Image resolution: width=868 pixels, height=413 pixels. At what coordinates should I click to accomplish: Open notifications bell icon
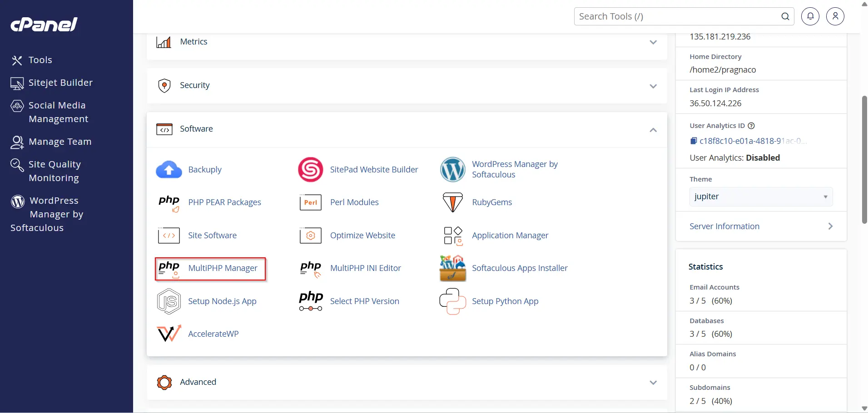point(810,16)
